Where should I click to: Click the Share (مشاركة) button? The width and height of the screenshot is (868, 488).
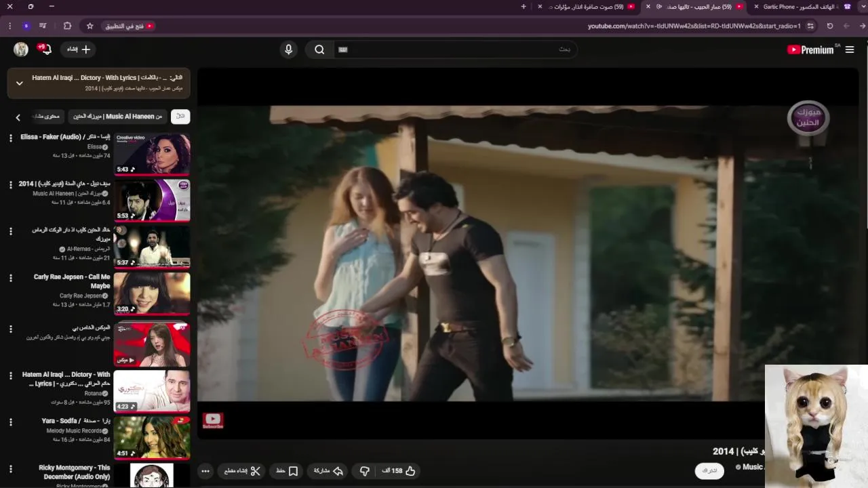(328, 471)
